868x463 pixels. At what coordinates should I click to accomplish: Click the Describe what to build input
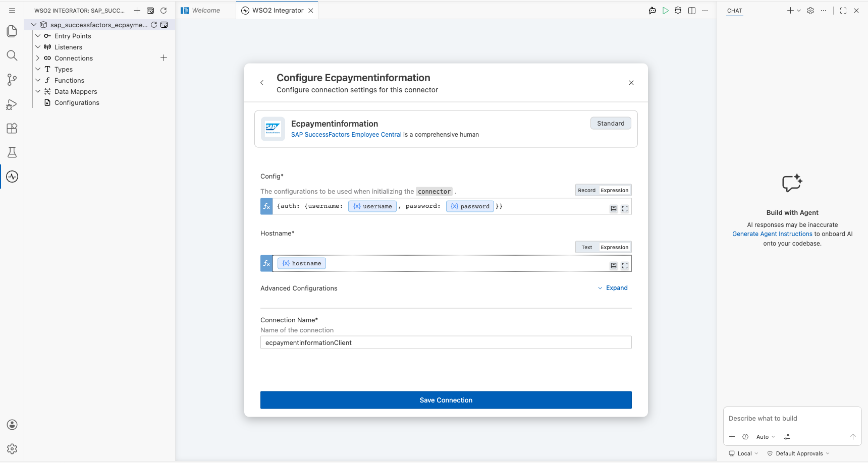coord(792,419)
